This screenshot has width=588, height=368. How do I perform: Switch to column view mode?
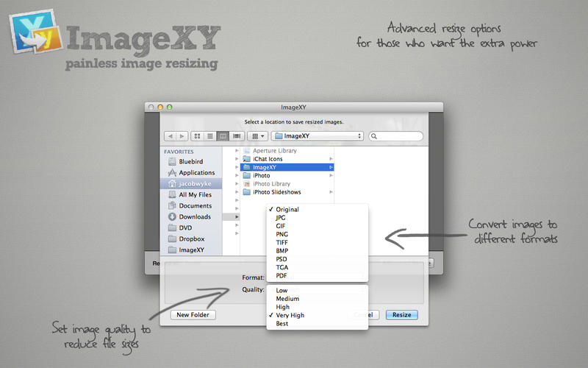tap(223, 136)
